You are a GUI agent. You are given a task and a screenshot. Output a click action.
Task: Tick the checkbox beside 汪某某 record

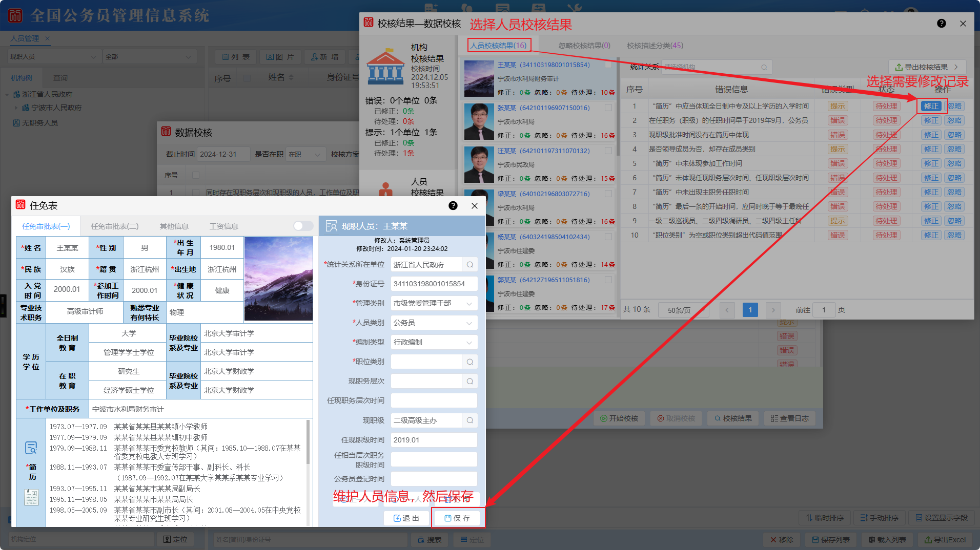pos(608,151)
